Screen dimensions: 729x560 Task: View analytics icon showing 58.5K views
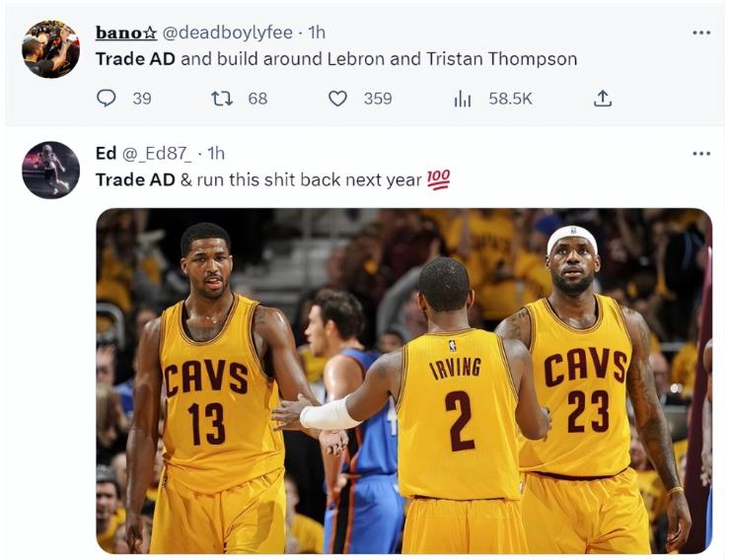462,99
